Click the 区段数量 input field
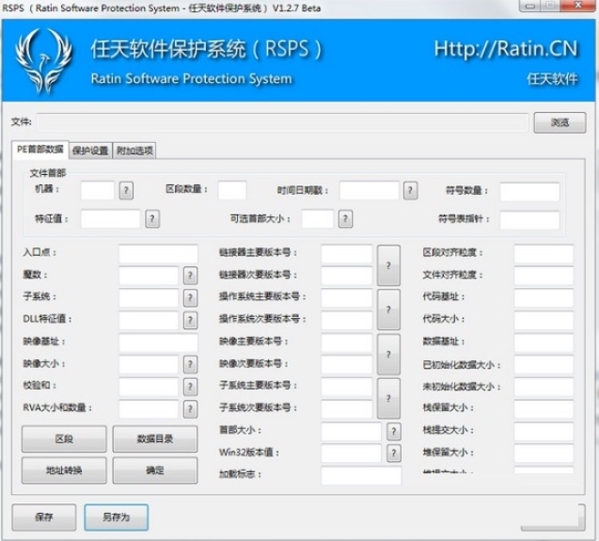599x541 pixels. 232,190
